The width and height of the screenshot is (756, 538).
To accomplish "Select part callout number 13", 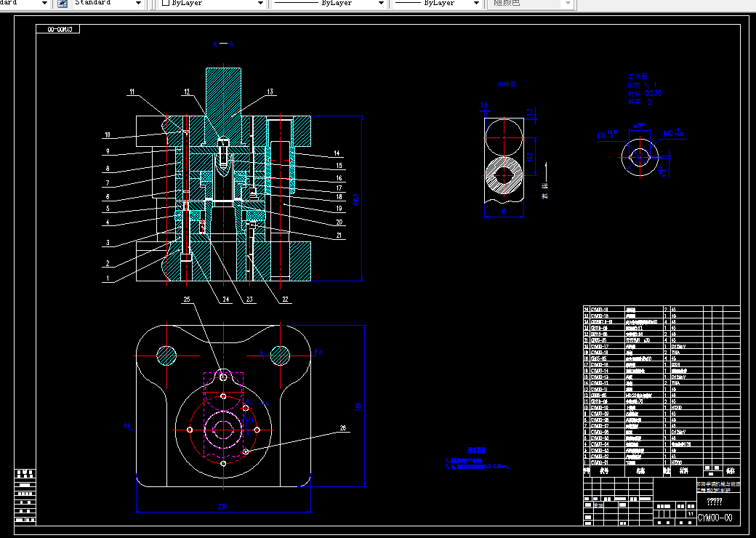I will coord(270,92).
